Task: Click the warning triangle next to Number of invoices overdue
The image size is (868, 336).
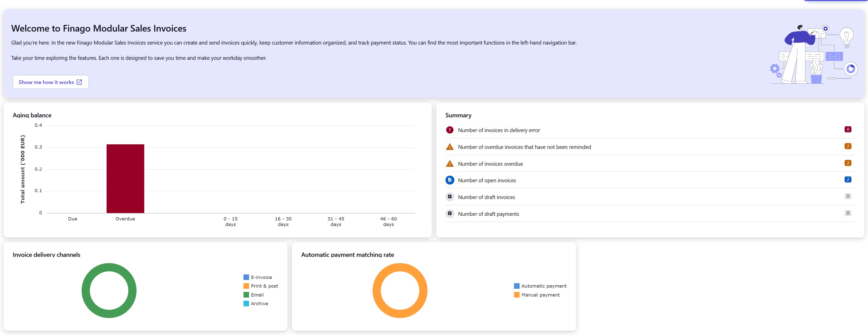Action: [x=450, y=164]
